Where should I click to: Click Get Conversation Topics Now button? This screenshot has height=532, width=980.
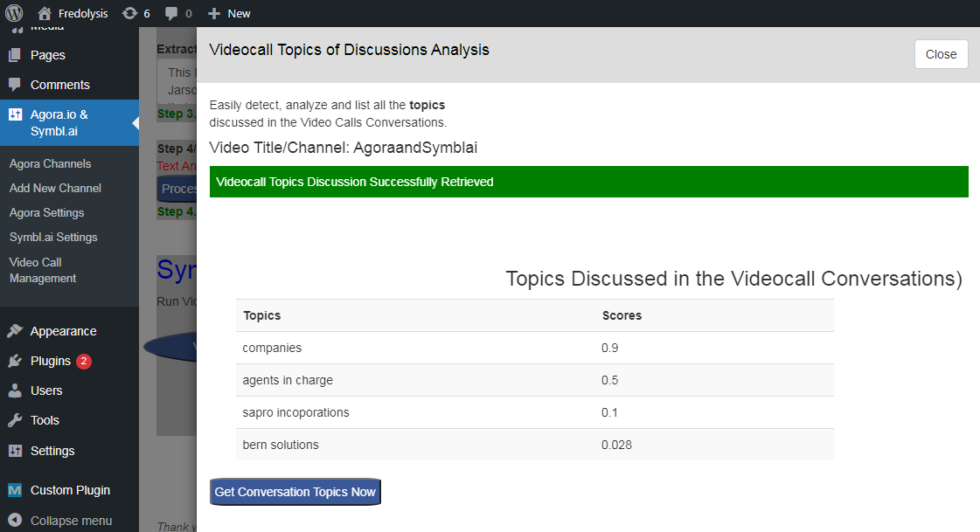click(x=295, y=492)
